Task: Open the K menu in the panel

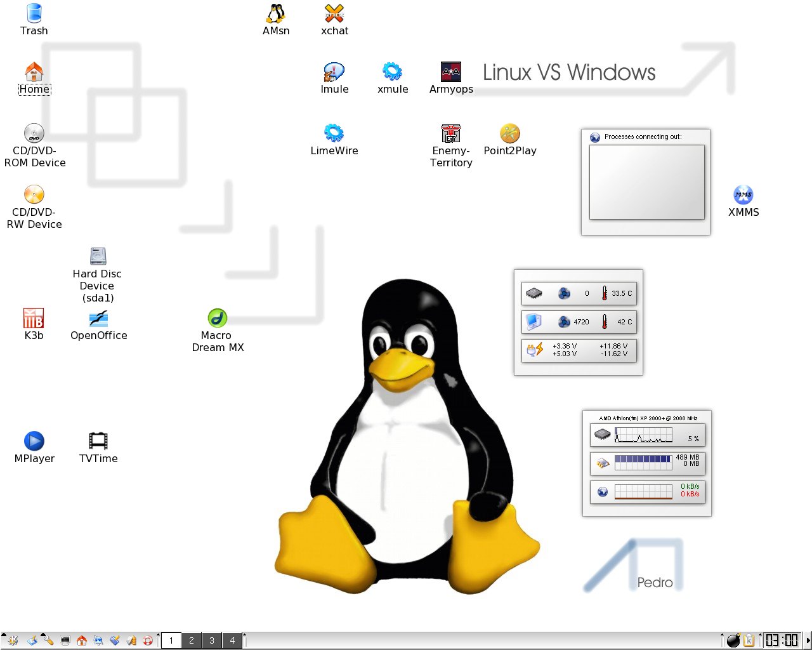Action: coord(13,640)
